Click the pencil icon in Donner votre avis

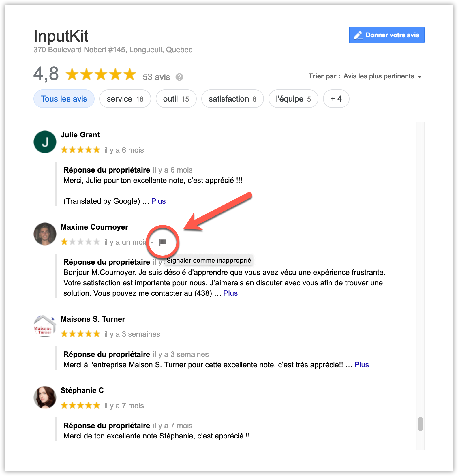(358, 35)
